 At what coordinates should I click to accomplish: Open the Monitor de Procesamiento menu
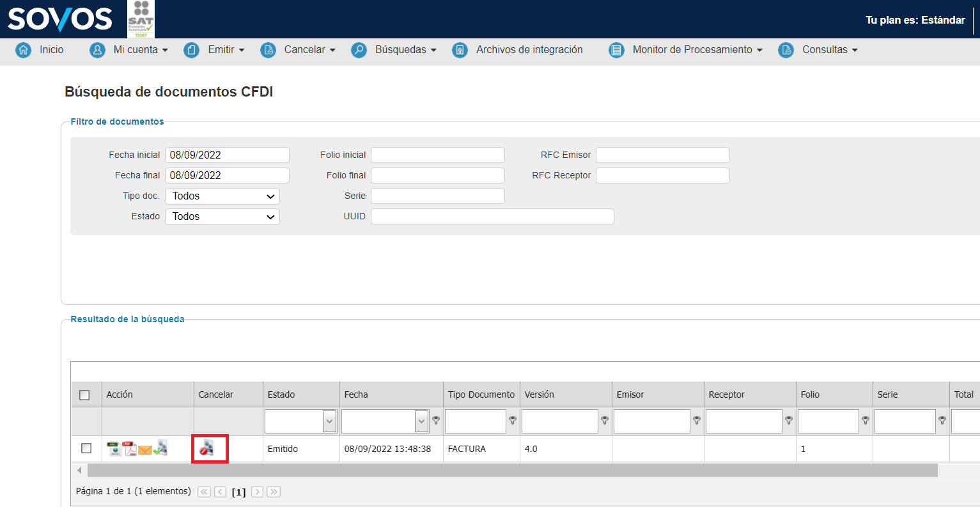(697, 50)
